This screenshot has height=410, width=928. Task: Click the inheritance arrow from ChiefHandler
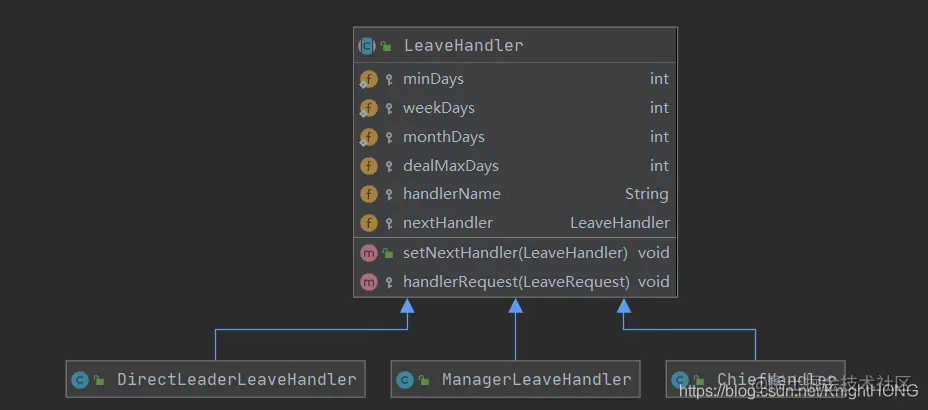(x=689, y=330)
